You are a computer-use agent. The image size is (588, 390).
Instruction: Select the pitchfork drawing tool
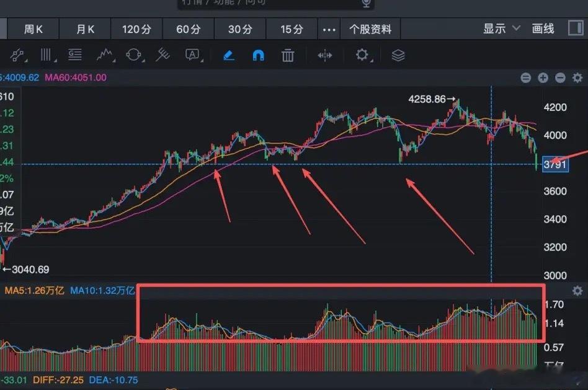point(163,55)
